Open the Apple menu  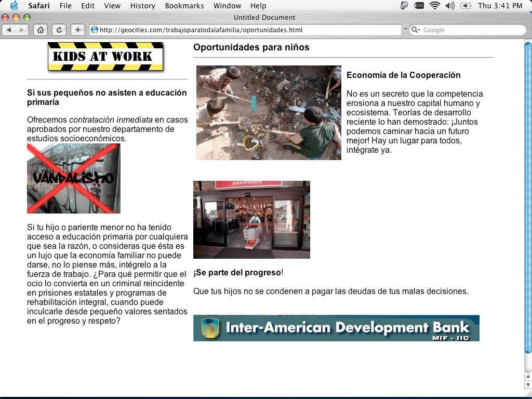(x=14, y=5)
